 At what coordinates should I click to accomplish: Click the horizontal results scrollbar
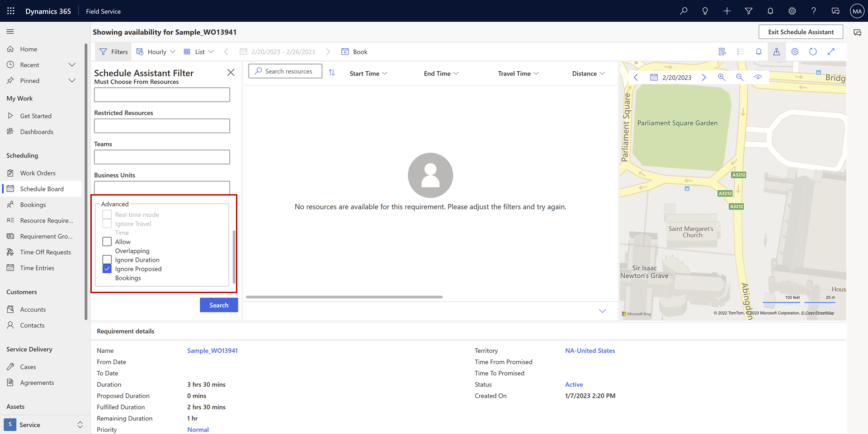tap(344, 297)
